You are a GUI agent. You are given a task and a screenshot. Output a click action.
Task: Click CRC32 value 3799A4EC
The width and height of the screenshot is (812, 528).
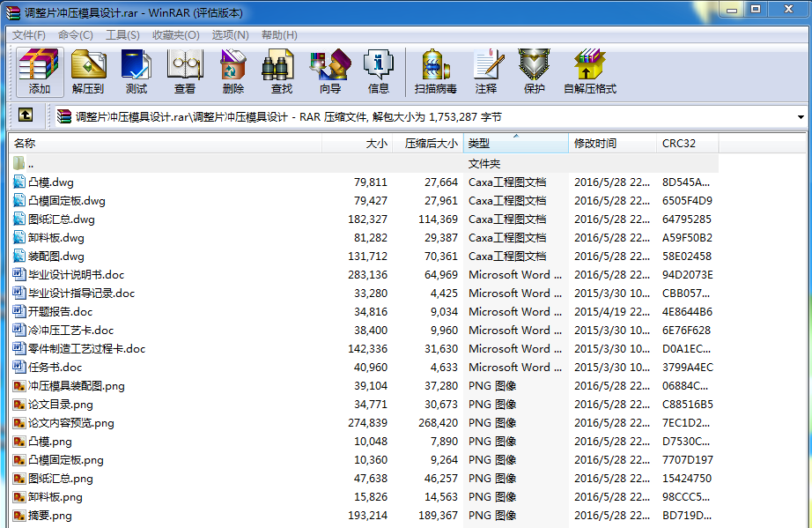pos(688,368)
